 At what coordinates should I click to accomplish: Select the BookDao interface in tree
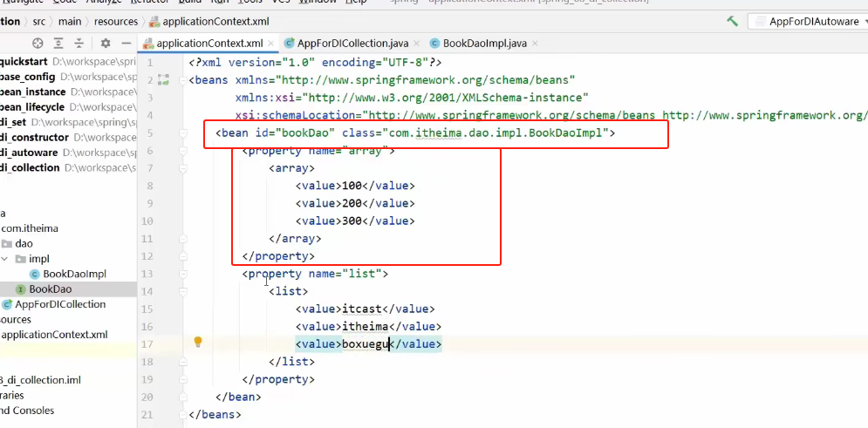click(51, 289)
